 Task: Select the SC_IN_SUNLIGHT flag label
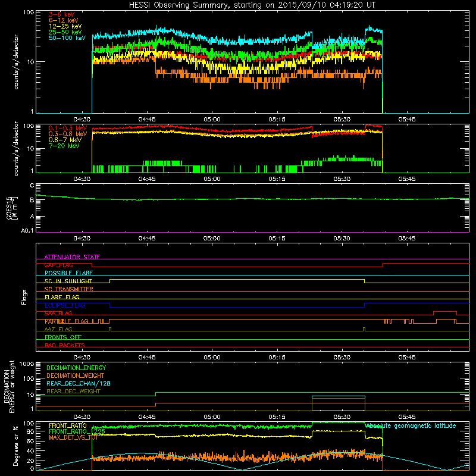tap(68, 281)
